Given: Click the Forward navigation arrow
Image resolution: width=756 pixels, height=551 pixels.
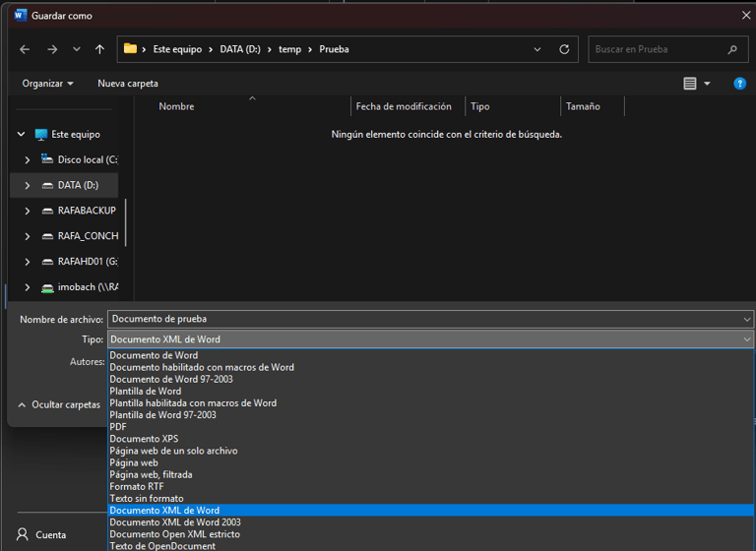Looking at the screenshot, I should click(52, 49).
